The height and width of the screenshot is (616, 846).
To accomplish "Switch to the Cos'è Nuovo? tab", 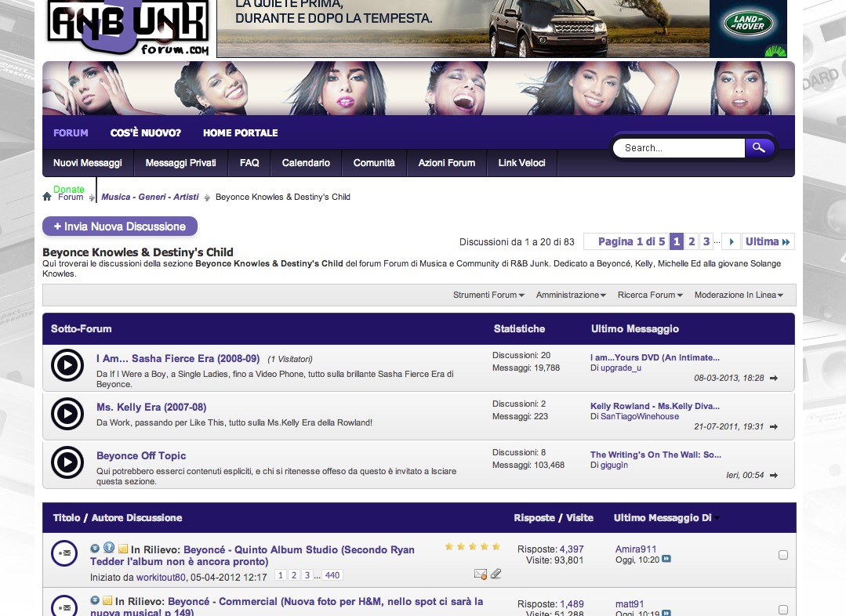I will (145, 133).
